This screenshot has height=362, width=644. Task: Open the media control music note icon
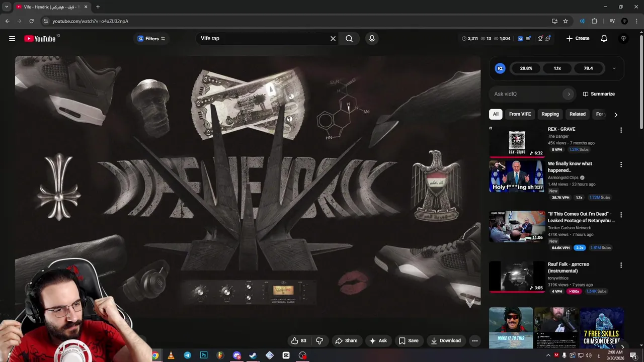point(612,21)
